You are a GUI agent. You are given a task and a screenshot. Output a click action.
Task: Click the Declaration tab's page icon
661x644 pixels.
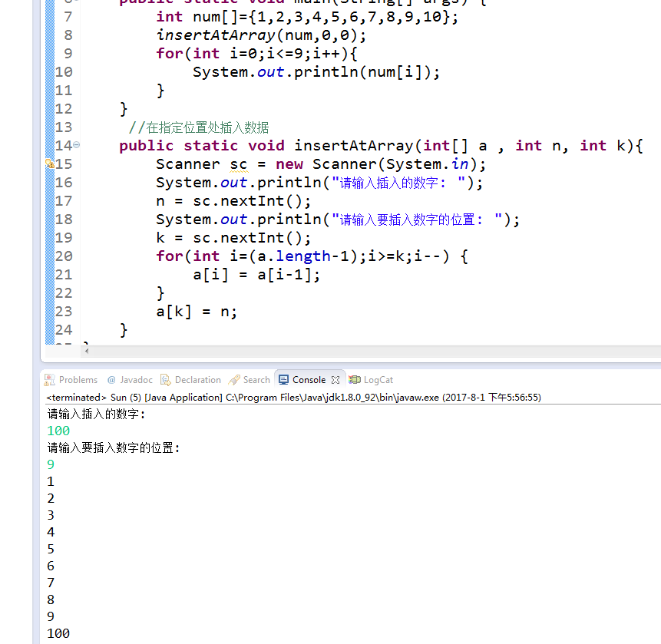click(164, 379)
